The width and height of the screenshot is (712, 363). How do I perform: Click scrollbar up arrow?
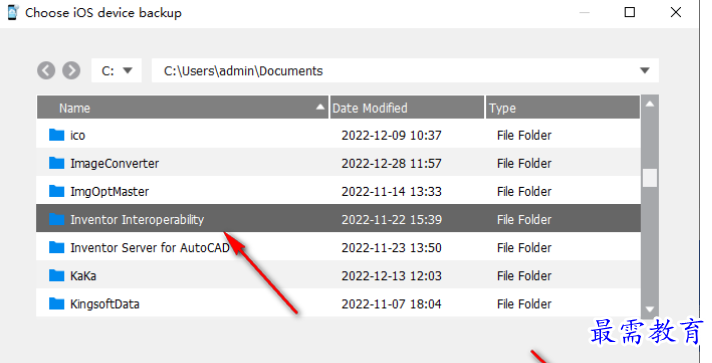pos(650,104)
